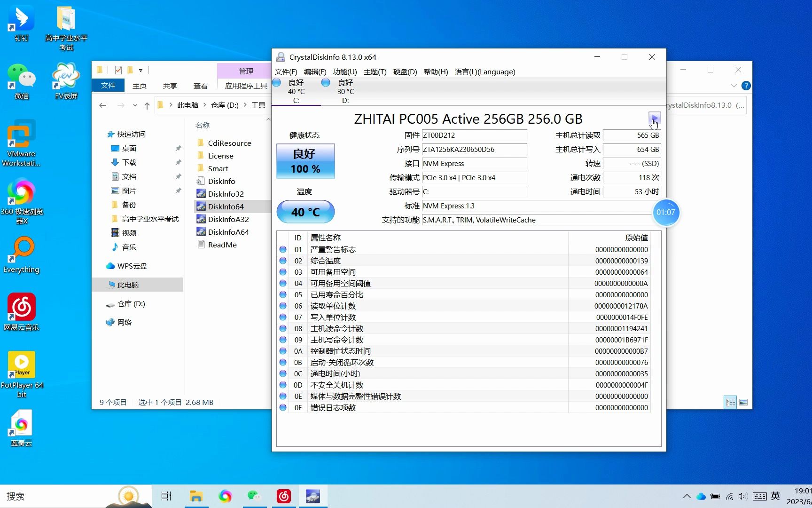Select DiskInfoA64 file in Explorer

pos(228,232)
